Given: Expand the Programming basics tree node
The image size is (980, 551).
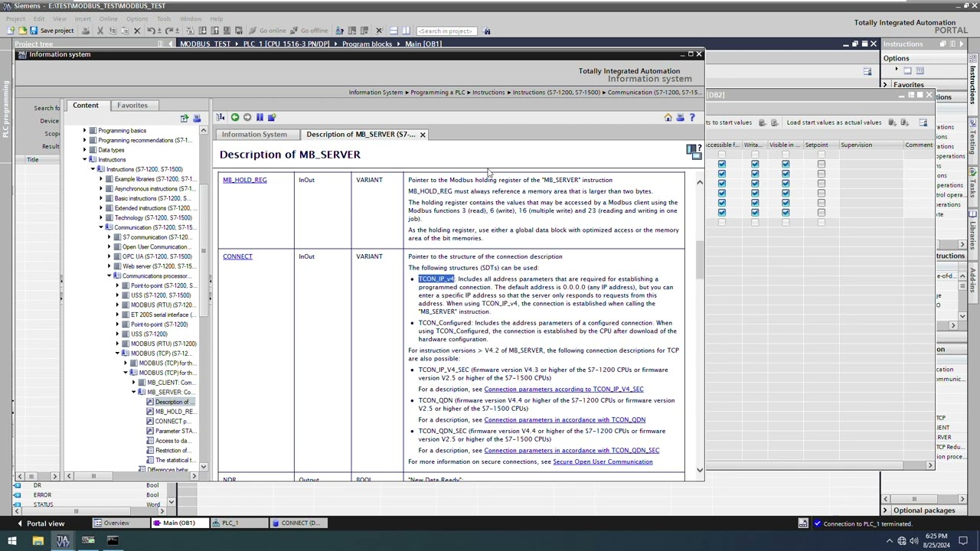Looking at the screenshot, I should point(85,131).
